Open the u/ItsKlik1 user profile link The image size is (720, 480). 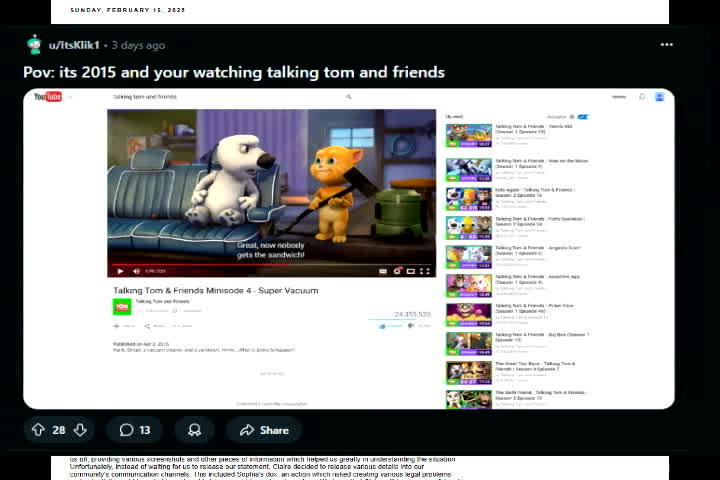[74, 45]
